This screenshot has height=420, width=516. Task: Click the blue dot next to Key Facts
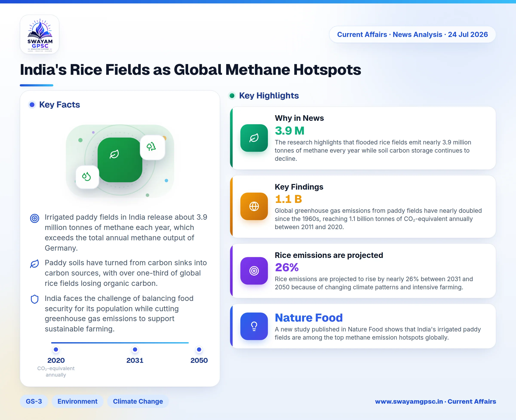[x=32, y=105]
